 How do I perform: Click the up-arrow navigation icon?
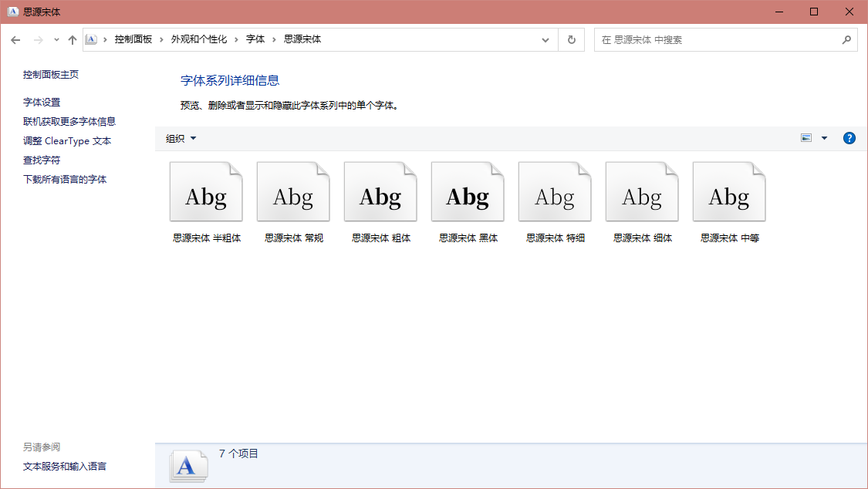[72, 39]
